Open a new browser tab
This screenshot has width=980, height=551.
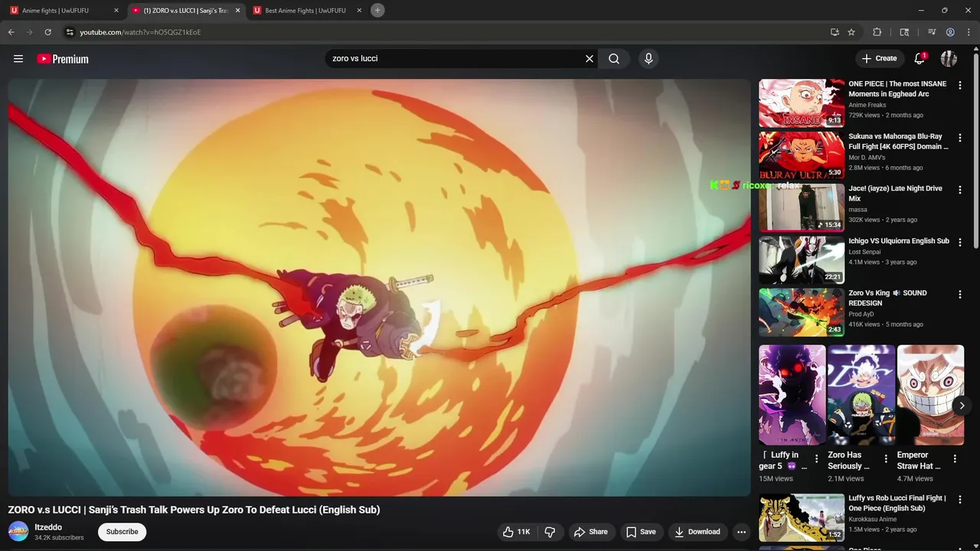[x=377, y=10]
